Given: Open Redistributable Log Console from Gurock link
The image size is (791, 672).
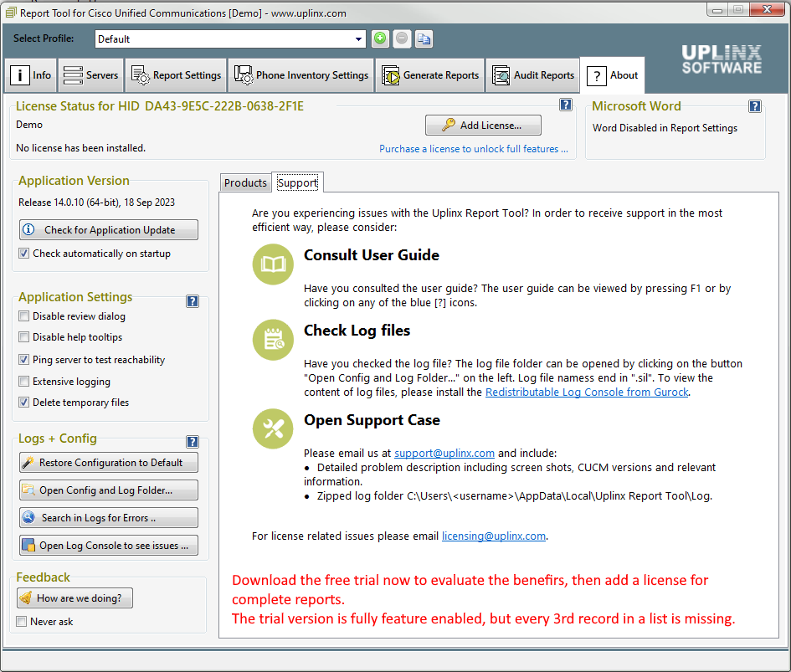Looking at the screenshot, I should [x=587, y=392].
